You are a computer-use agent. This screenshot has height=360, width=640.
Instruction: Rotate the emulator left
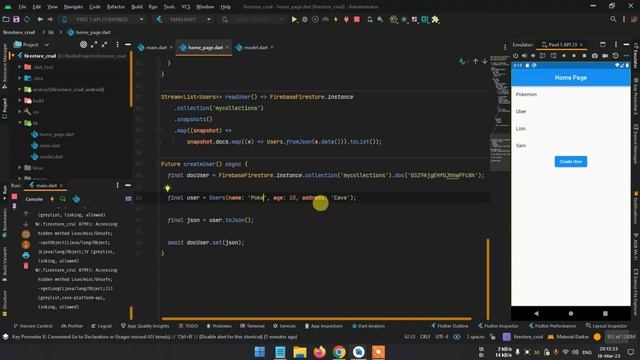tap(542, 56)
